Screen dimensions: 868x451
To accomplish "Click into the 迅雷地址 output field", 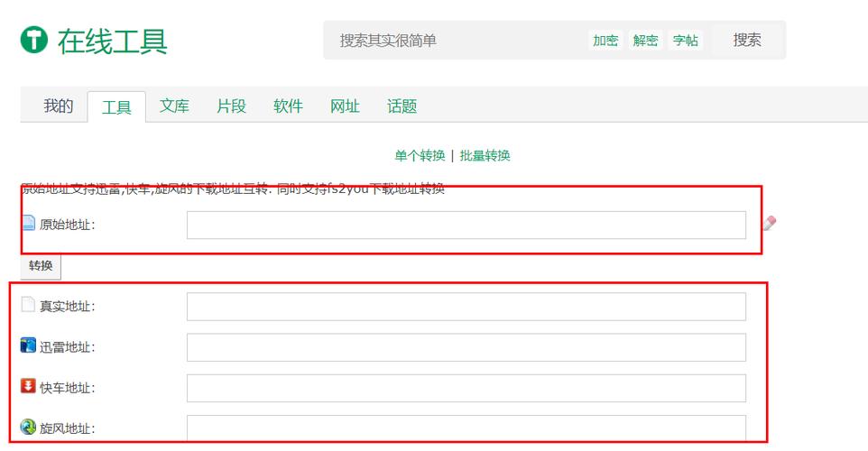I will [x=466, y=347].
